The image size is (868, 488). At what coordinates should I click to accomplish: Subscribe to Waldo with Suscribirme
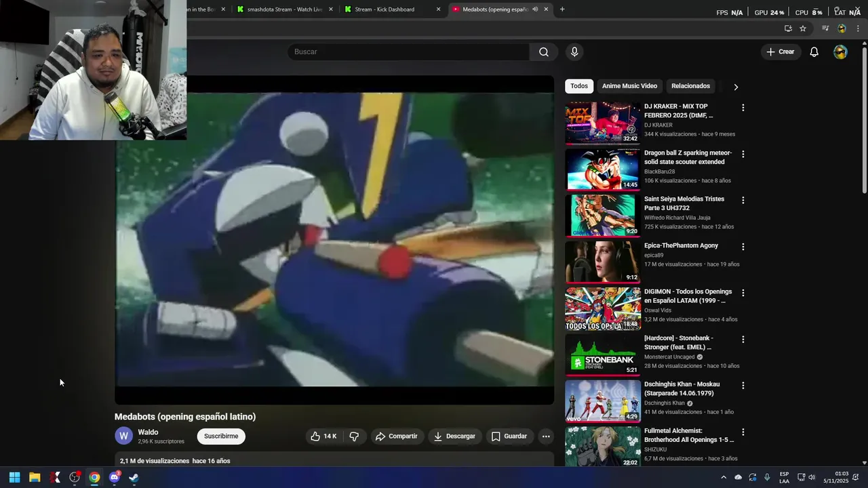pos(221,436)
